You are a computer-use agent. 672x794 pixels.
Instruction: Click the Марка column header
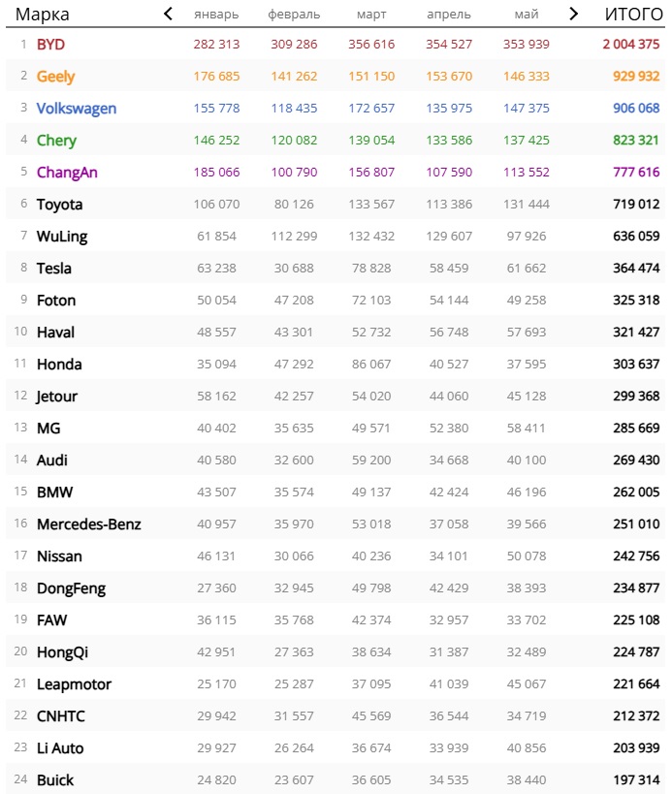43,15
